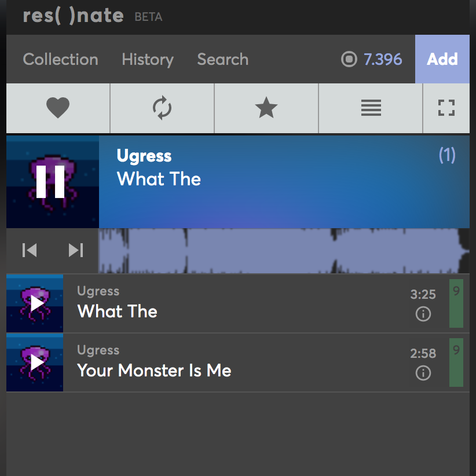Click the green play count on "What The"
The height and width of the screenshot is (476, 476).
click(x=456, y=303)
